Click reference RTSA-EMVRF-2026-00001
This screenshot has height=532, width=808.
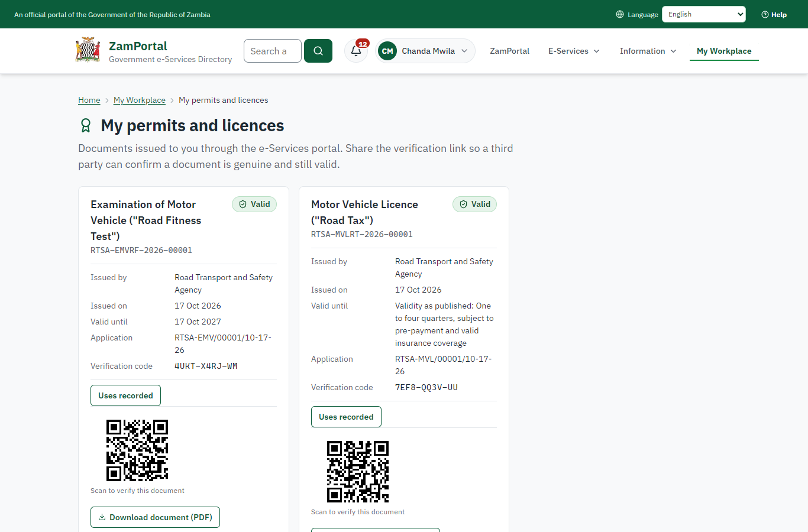141,250
